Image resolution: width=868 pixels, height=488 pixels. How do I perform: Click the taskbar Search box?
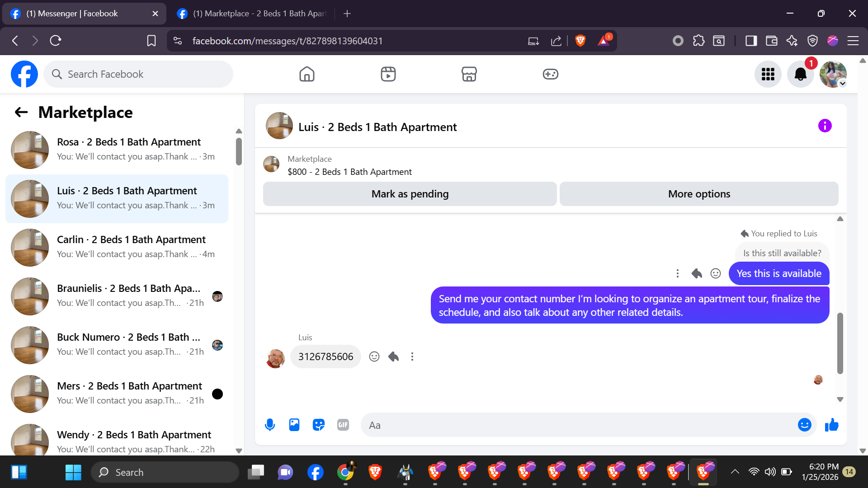coord(165,472)
